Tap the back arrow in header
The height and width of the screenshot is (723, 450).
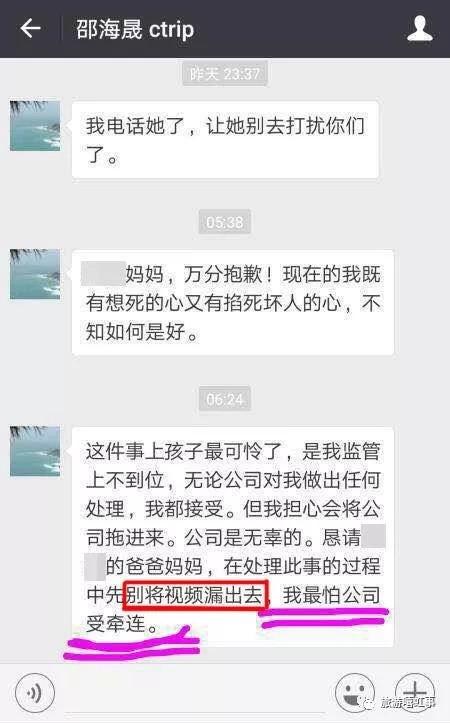(30, 29)
